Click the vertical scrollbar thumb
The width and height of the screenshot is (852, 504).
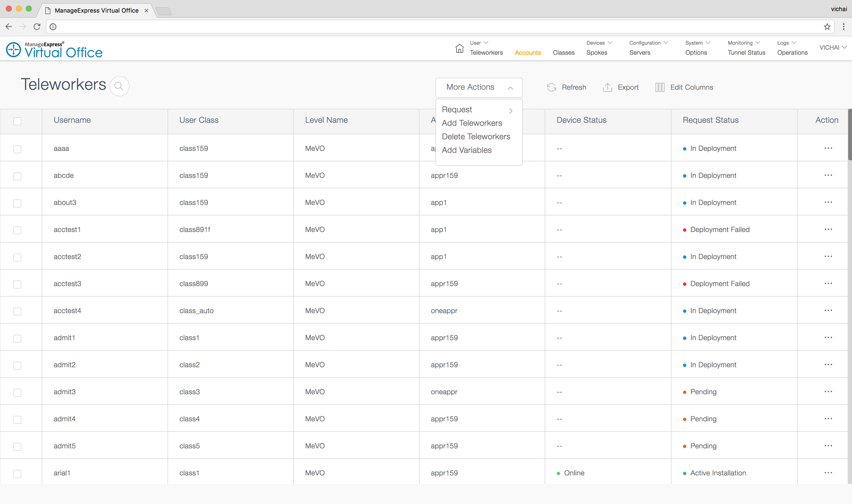point(850,135)
